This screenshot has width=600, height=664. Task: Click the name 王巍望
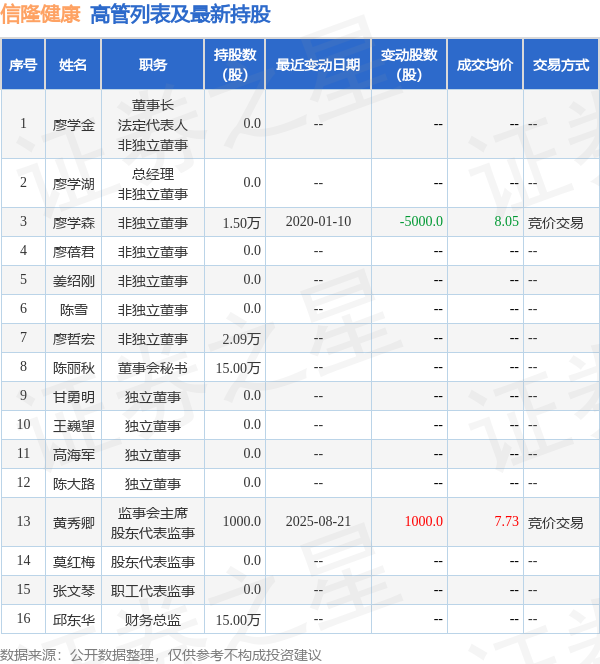(x=73, y=426)
